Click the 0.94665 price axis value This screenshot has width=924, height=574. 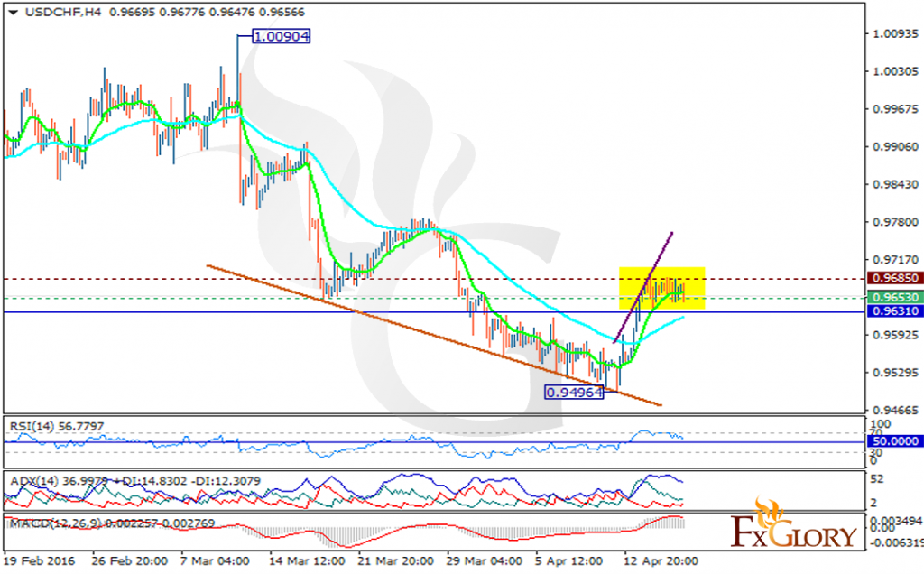[x=896, y=410]
